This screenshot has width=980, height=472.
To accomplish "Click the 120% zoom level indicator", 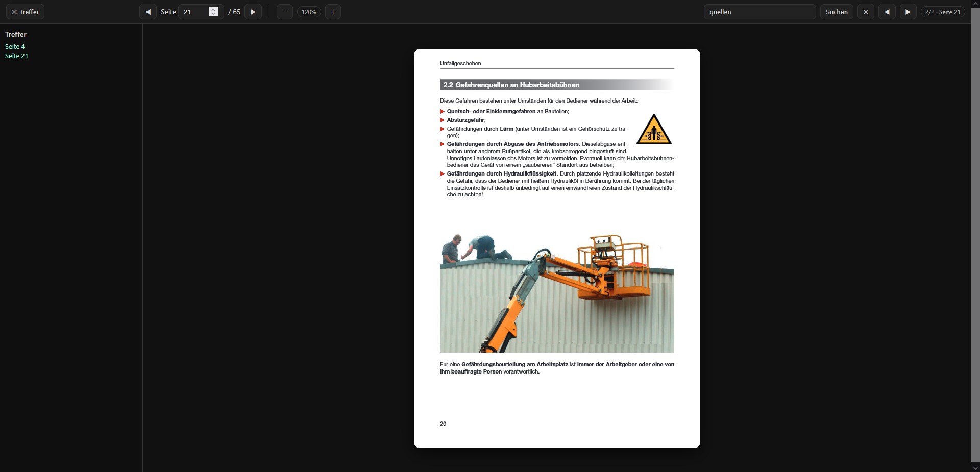I will coord(309,12).
